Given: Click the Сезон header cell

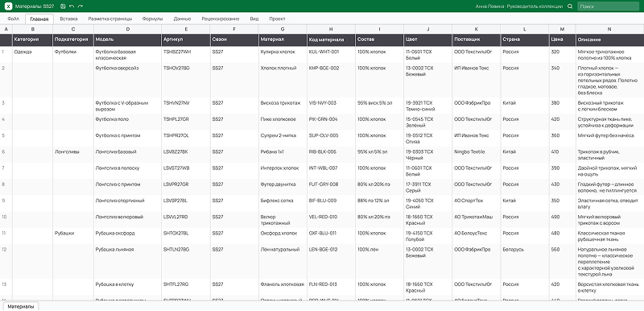Looking at the screenshot, I should [x=234, y=39].
